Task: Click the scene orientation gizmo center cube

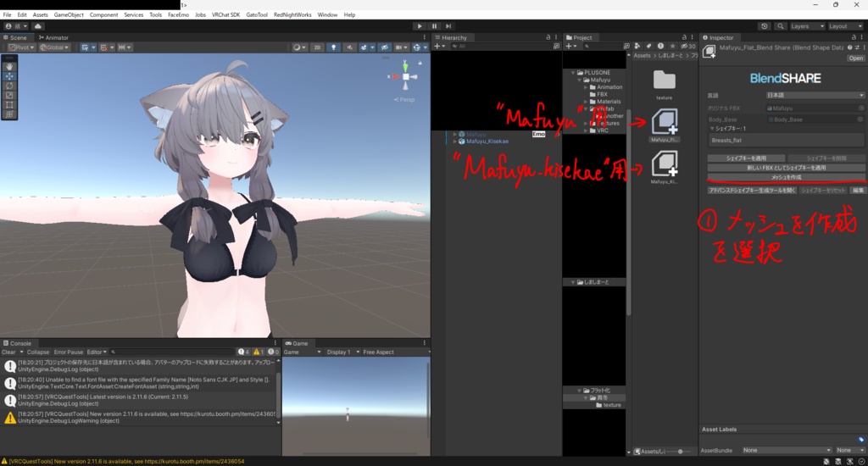Action: point(406,77)
